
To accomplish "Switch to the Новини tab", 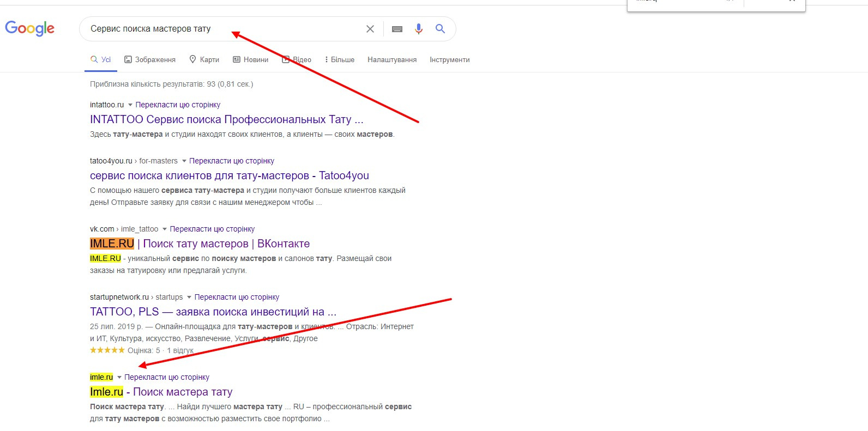I will click(251, 59).
